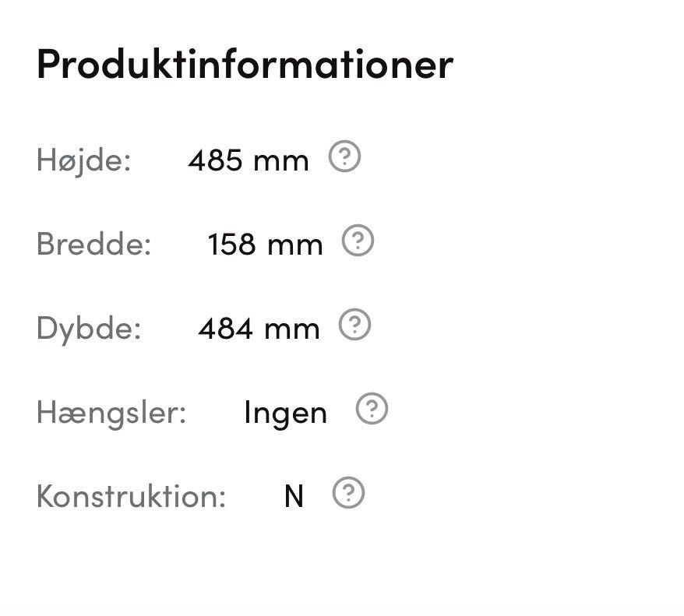684x616 pixels.
Task: Click the Ingen hinge value
Action: (x=285, y=413)
